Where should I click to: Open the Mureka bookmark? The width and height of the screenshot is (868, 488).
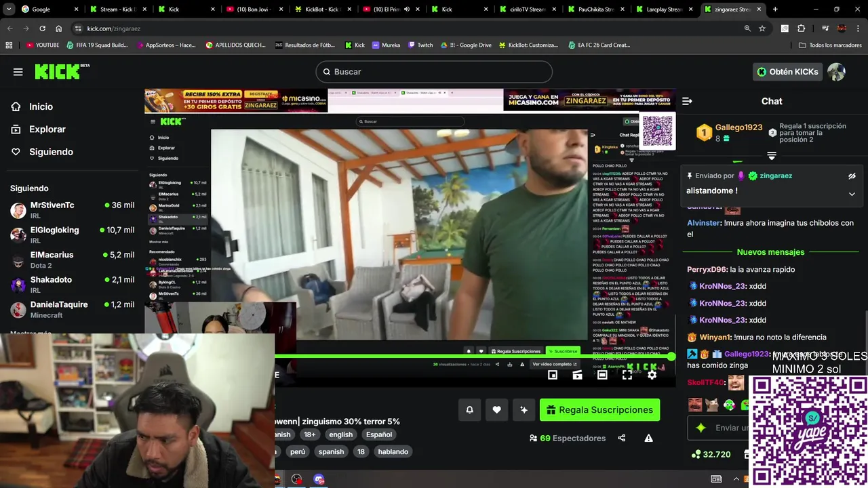pyautogui.click(x=386, y=45)
